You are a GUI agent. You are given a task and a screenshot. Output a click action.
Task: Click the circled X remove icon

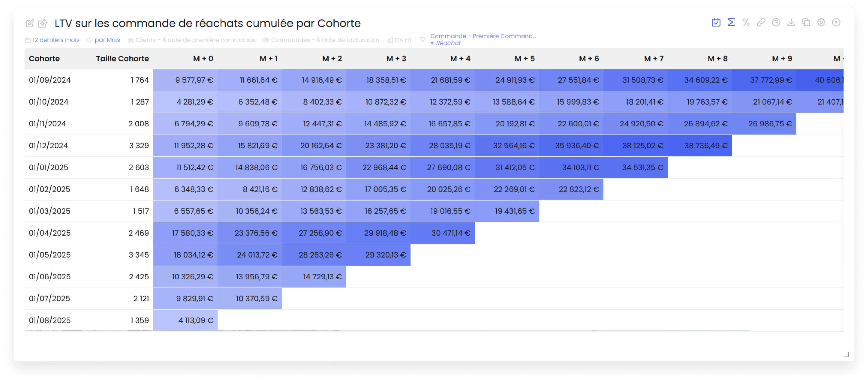click(836, 22)
